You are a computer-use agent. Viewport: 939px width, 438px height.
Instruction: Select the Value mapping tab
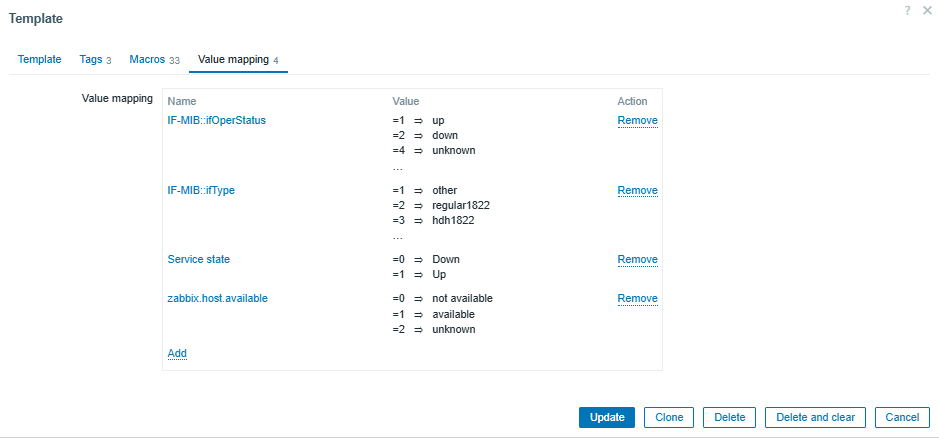point(238,60)
